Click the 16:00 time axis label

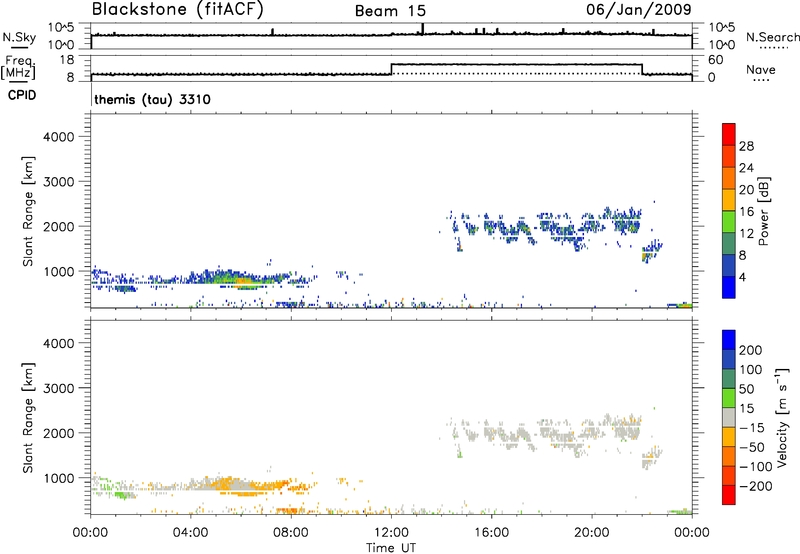click(491, 533)
